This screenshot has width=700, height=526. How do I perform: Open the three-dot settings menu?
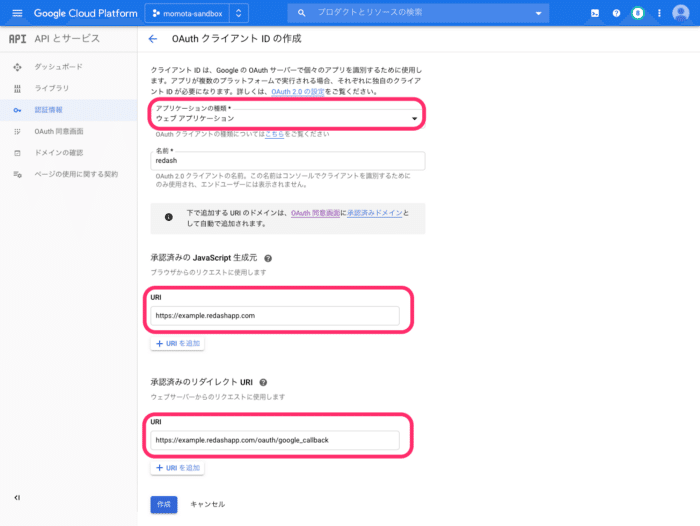[659, 13]
